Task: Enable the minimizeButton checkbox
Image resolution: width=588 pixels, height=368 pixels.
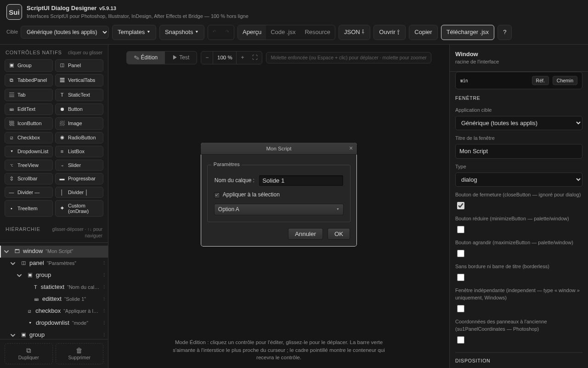Action: click(461, 230)
